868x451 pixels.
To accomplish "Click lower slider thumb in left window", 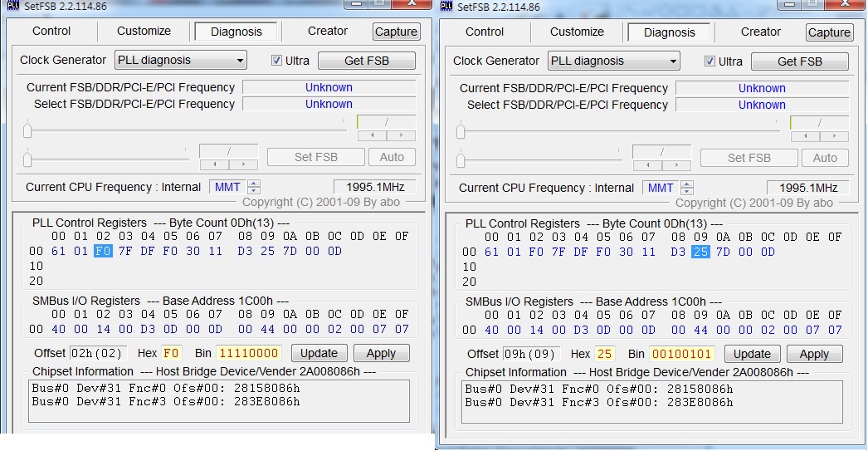I will [x=27, y=159].
